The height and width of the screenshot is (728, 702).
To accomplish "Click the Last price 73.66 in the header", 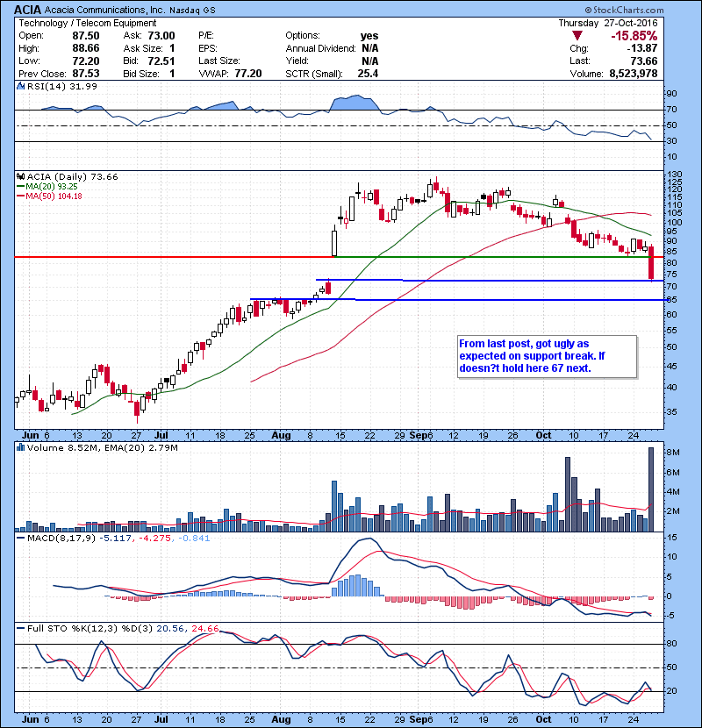I will (644, 61).
